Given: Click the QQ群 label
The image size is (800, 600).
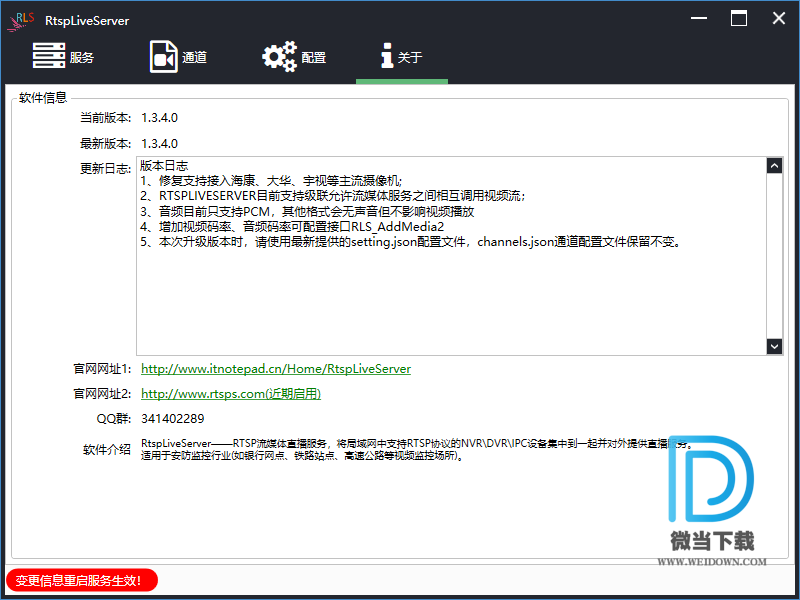Looking at the screenshot, I should [x=114, y=419].
